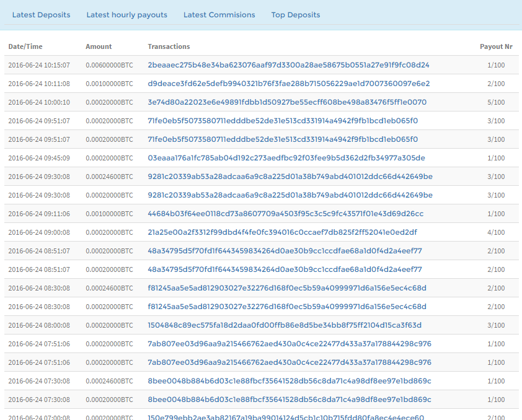Open 9281c20339ab transaction in the 0.00024600BTC row
The width and height of the screenshot is (522, 420).
pyautogui.click(x=290, y=177)
